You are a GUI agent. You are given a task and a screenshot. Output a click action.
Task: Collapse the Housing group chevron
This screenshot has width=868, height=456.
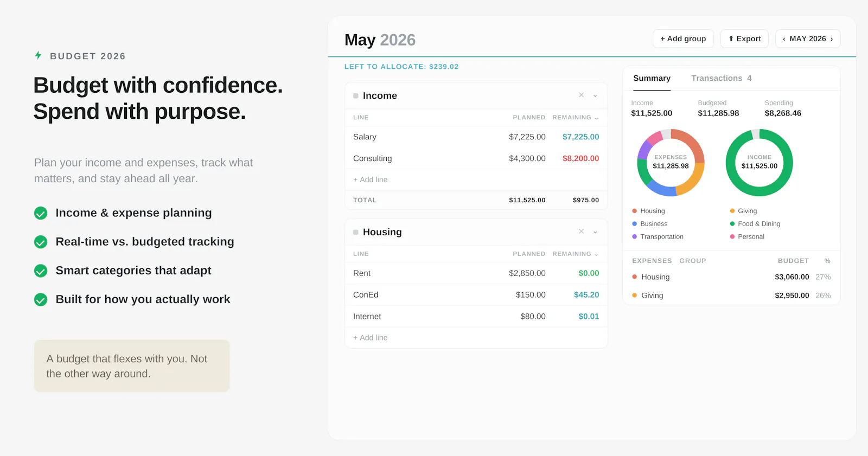[595, 232]
